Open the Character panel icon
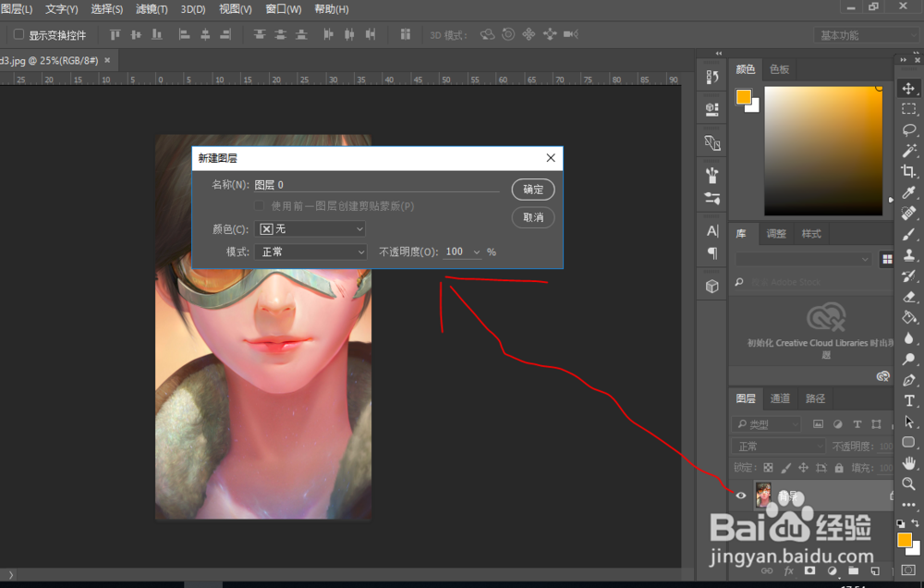Screen dimensions: 924x588 point(711,230)
